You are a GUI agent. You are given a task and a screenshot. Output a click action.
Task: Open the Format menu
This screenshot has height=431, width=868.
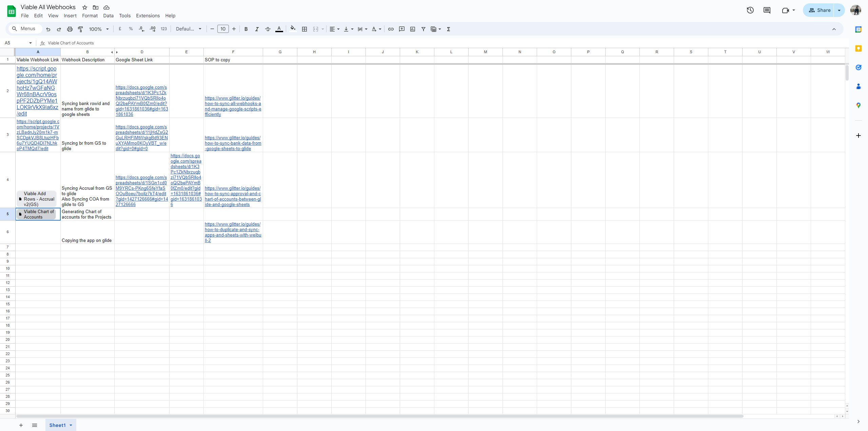(90, 16)
